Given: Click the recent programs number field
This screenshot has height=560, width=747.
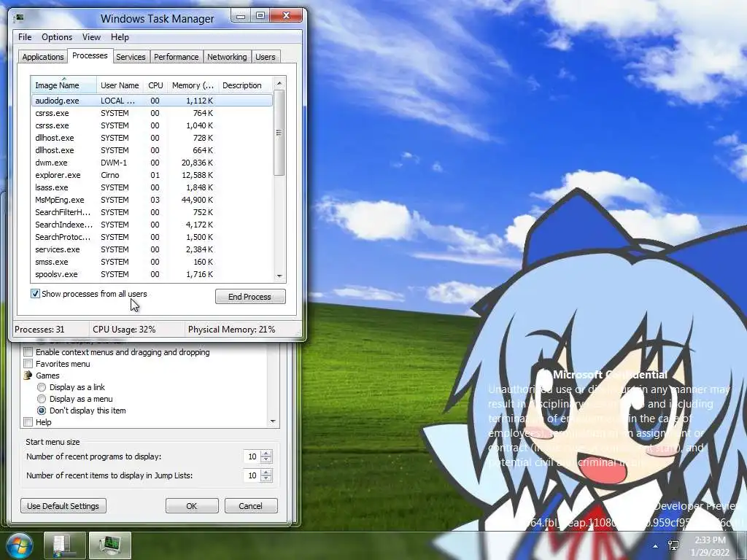Looking at the screenshot, I should point(252,456).
